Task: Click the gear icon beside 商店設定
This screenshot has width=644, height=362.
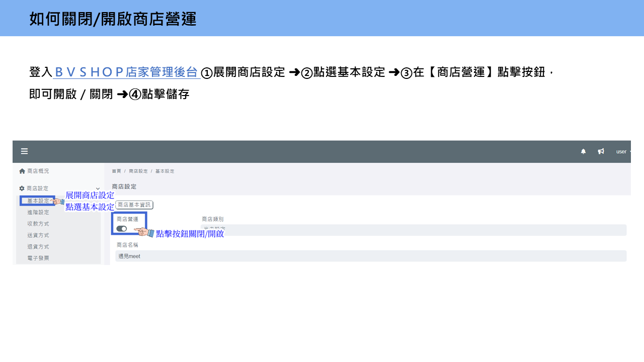Action: click(22, 189)
